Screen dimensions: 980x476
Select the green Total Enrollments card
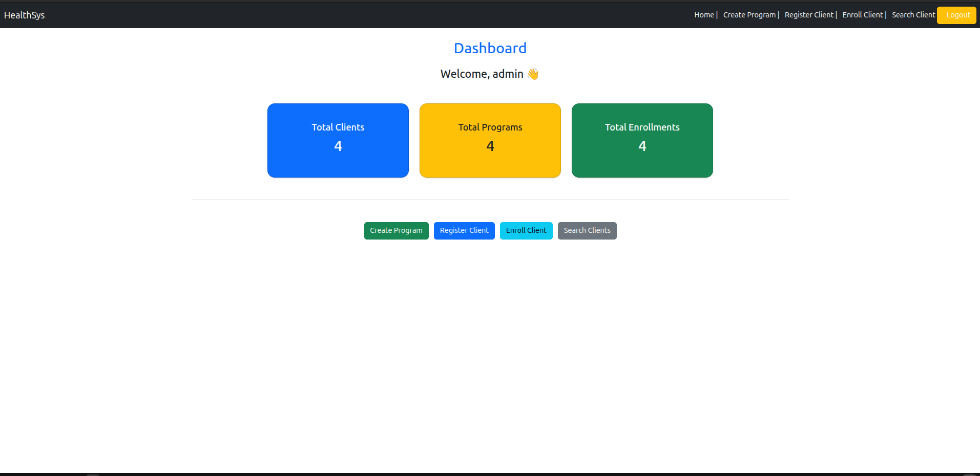coord(642,140)
